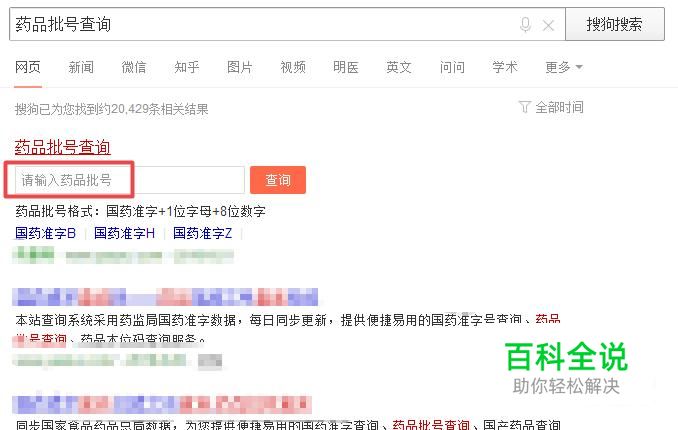Click the microphone voice search icon

click(x=525, y=25)
